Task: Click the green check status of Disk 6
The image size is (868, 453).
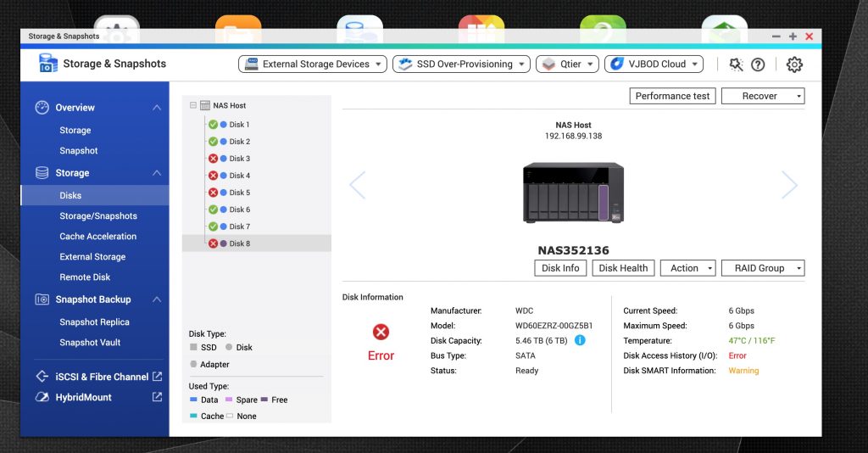Action: (213, 210)
